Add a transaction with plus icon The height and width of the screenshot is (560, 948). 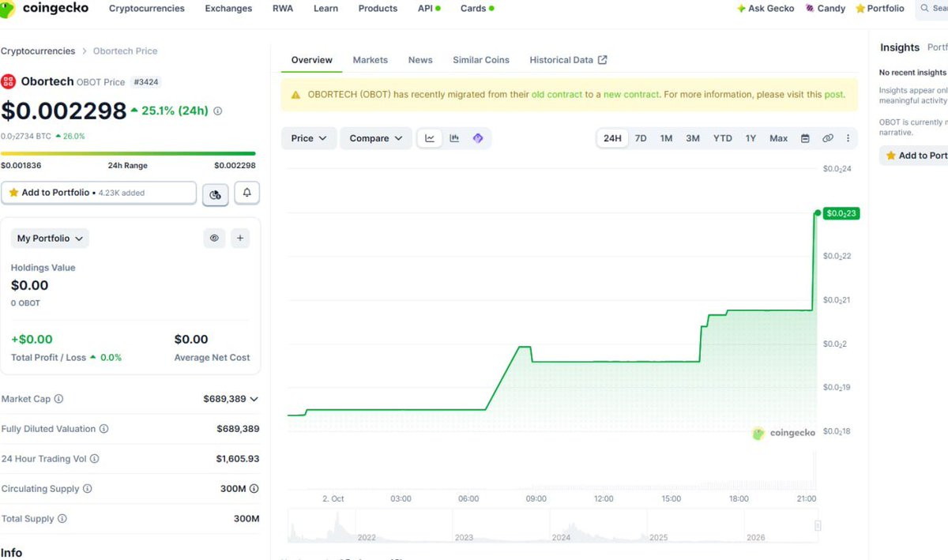tap(240, 238)
